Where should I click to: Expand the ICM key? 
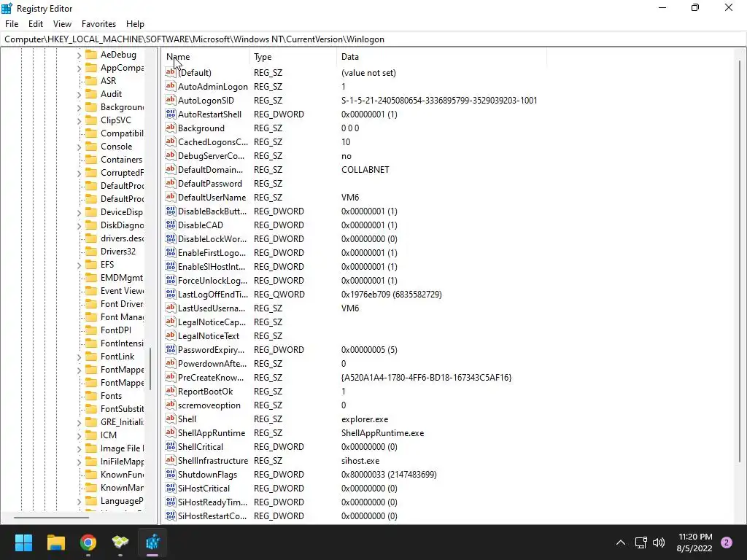tap(79, 435)
